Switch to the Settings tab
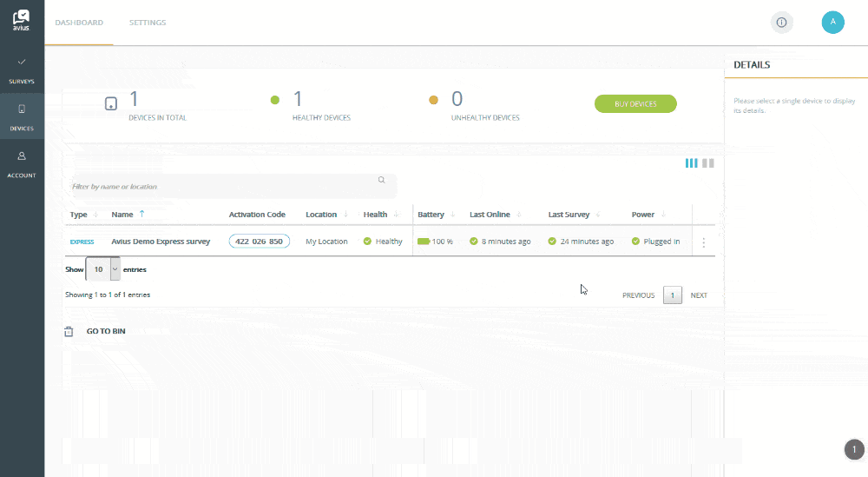 pos(148,23)
